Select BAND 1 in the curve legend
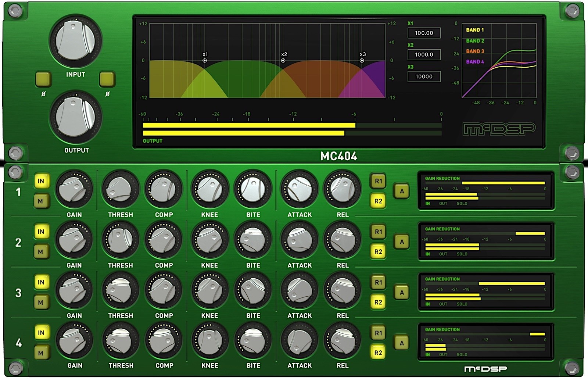 pos(475,30)
